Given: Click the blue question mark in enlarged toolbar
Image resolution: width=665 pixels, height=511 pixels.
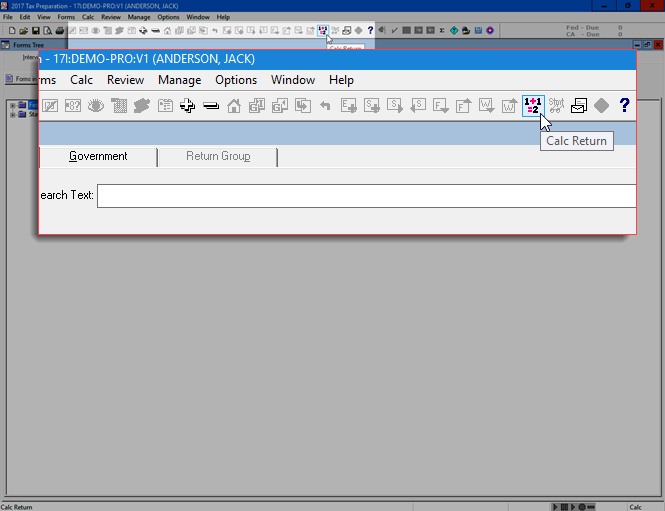Looking at the screenshot, I should coord(624,105).
